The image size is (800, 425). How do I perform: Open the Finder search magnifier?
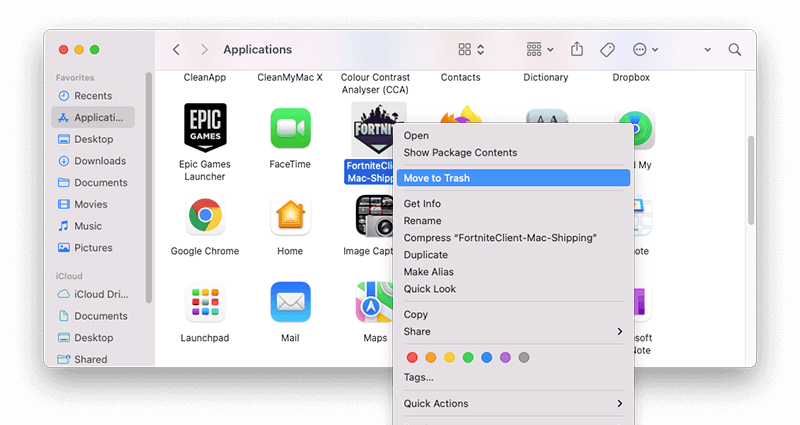tap(735, 49)
